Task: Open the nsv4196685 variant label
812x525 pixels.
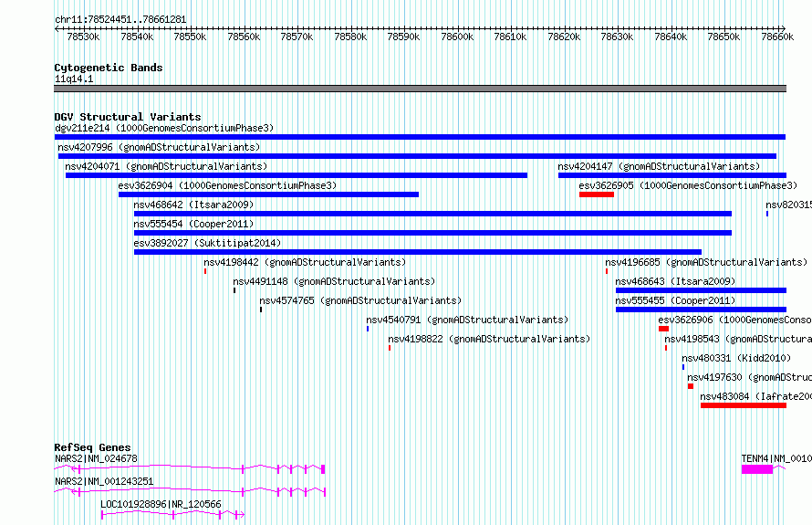Action: (706, 262)
